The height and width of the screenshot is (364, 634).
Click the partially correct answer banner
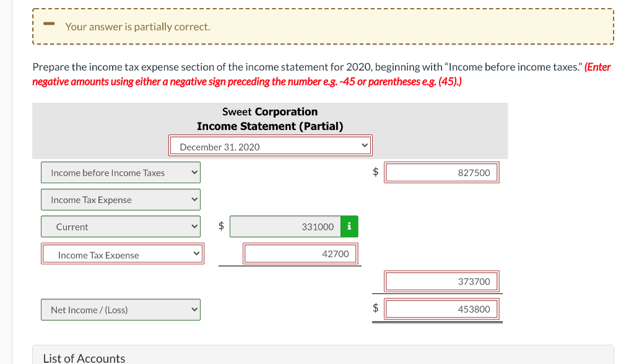[x=323, y=26]
